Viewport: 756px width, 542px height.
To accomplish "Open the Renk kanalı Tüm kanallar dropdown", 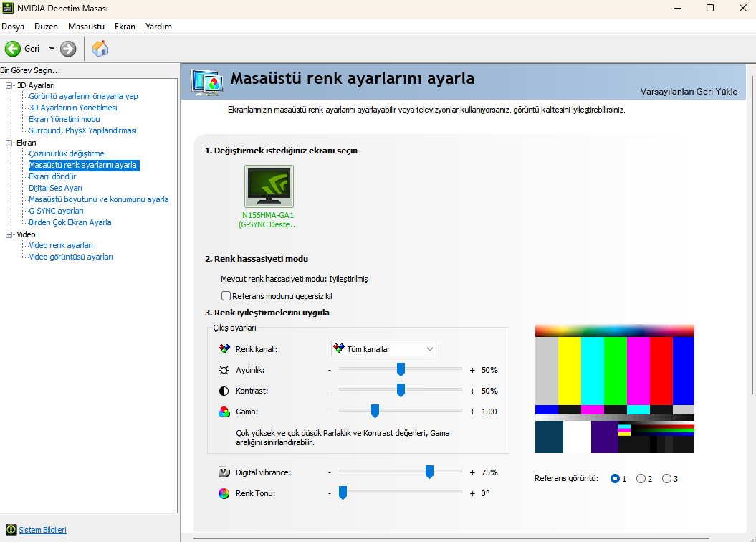I will click(x=384, y=348).
